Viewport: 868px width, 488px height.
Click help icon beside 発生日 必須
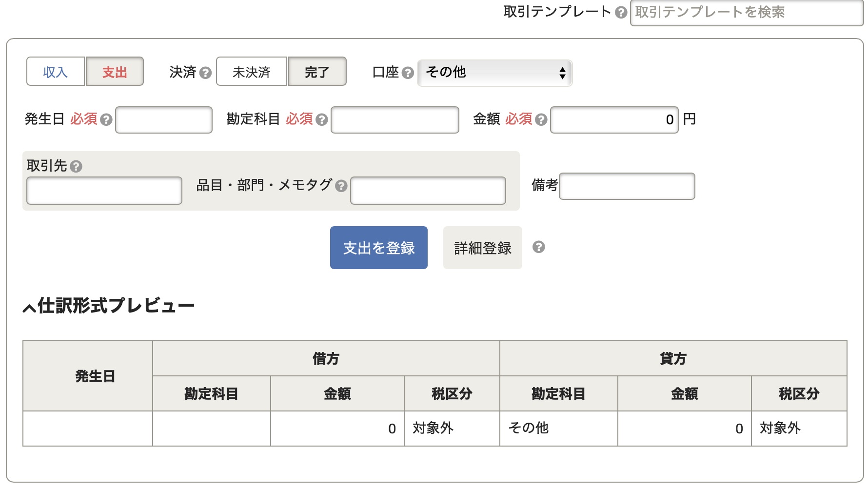[106, 120]
